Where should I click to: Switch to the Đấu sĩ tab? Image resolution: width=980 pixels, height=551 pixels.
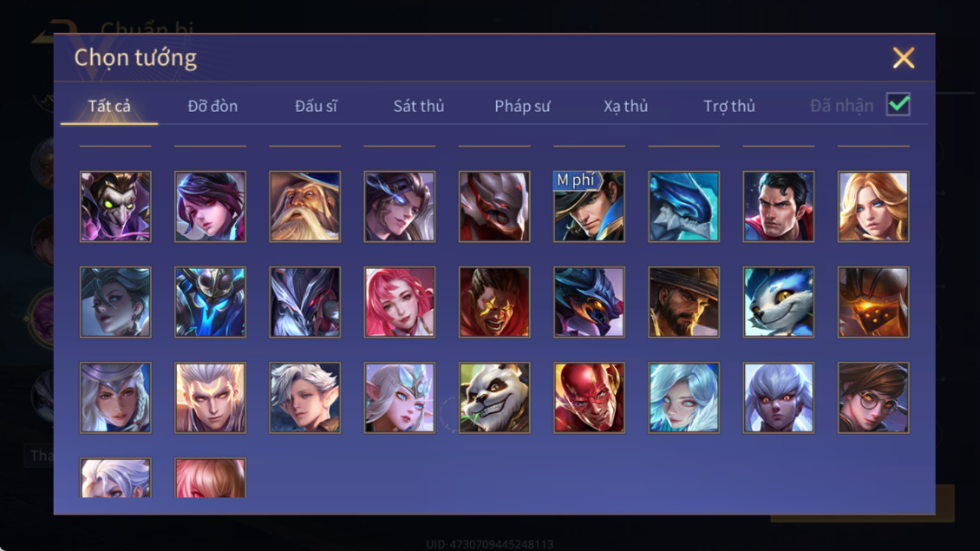point(316,107)
